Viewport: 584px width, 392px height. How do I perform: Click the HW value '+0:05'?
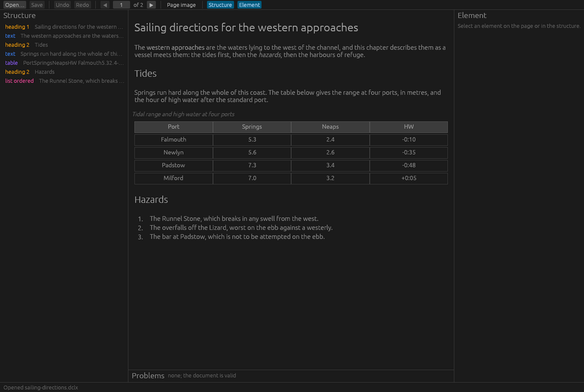[409, 178]
